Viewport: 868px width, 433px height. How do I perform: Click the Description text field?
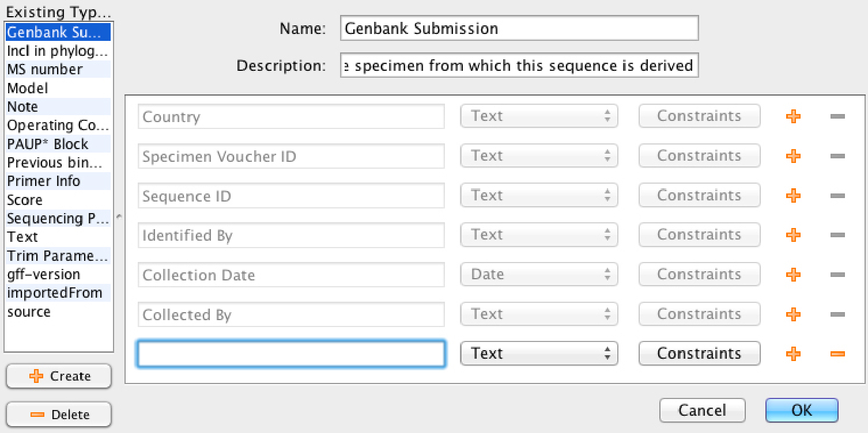coord(519,66)
